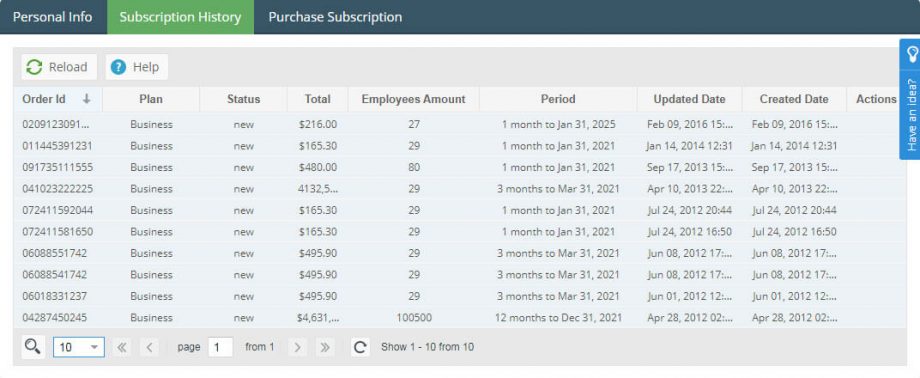Open the Purchase Subscription tab
The height and width of the screenshot is (378, 920).
point(335,17)
